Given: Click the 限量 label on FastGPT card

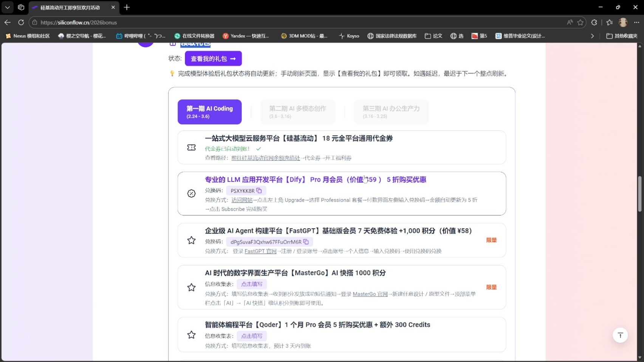Looking at the screenshot, I should [491, 240].
